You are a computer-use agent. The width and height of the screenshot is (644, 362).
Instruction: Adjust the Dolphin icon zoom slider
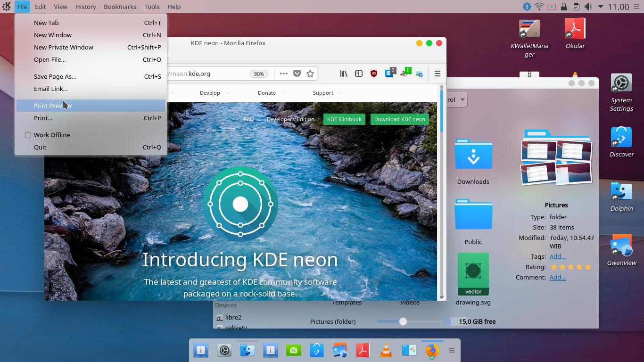[x=403, y=321]
